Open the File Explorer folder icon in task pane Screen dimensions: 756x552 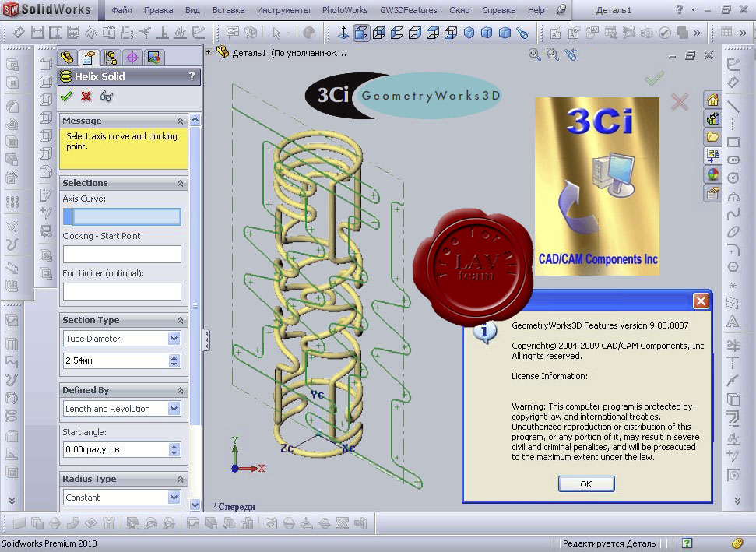coord(712,137)
